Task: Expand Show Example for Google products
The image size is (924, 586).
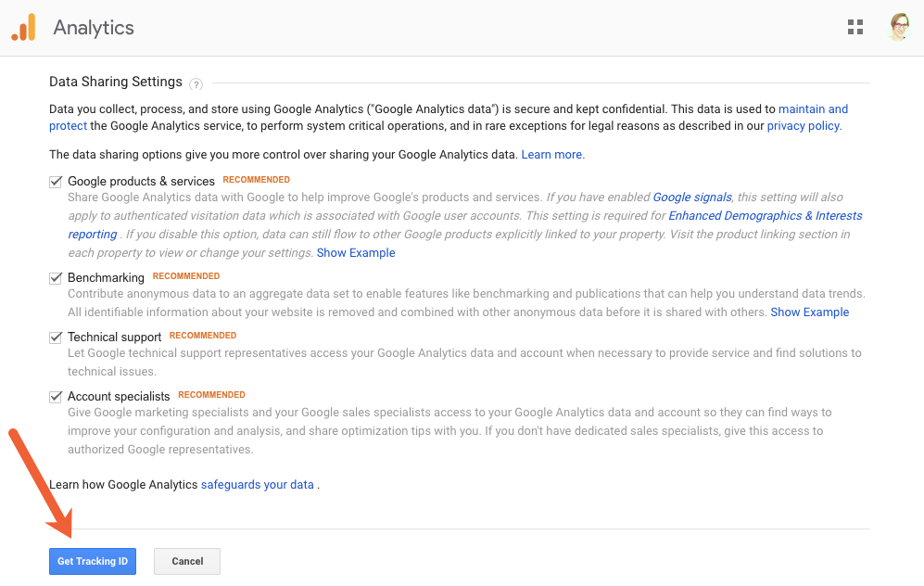Action: [x=356, y=253]
